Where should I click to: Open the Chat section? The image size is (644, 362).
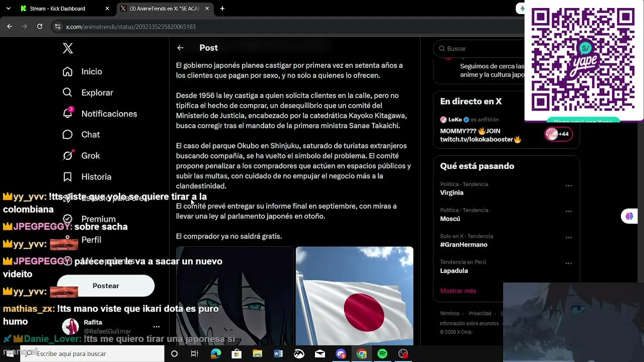click(81, 135)
